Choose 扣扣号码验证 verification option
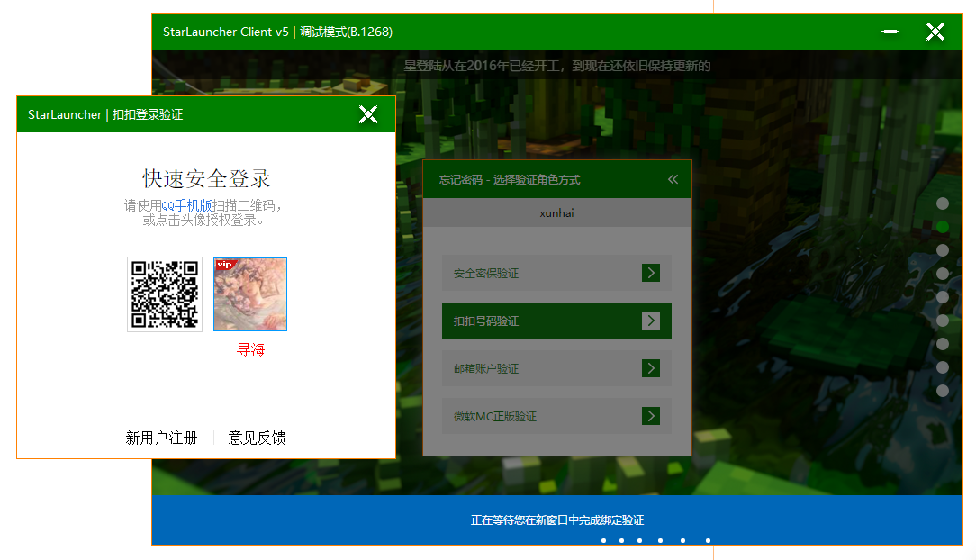The height and width of the screenshot is (560, 976). pyautogui.click(x=556, y=321)
